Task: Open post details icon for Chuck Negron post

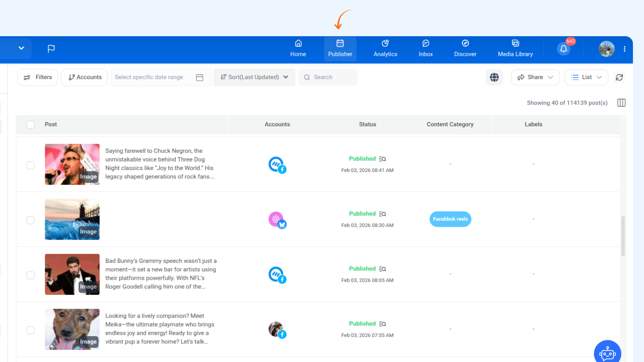Action: [382, 159]
